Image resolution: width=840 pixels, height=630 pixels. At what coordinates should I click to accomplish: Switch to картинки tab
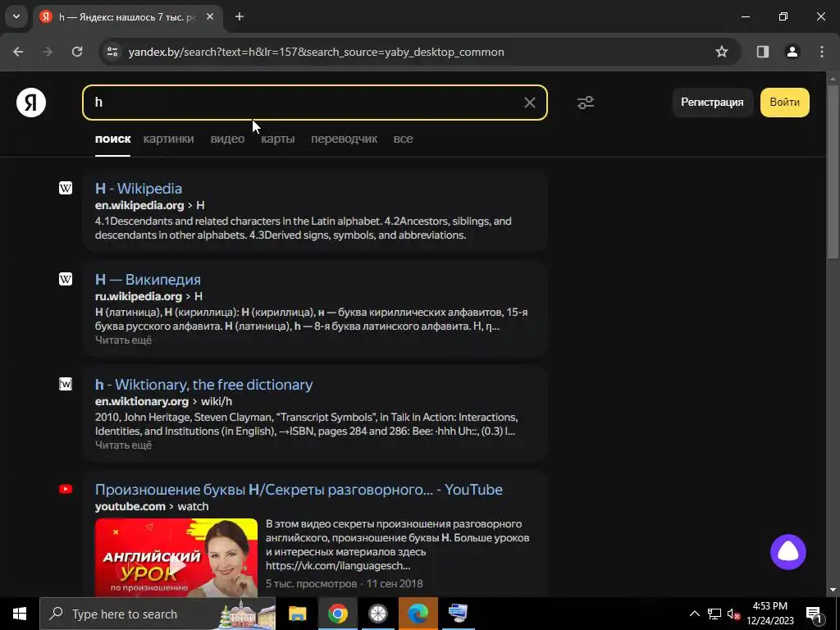tap(169, 139)
